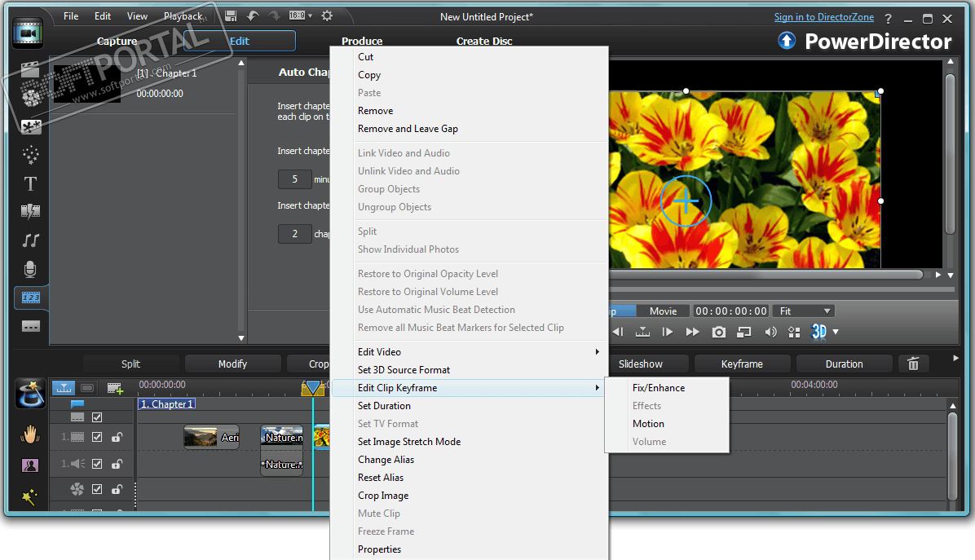Open the Audio Mixing Room music notes icon
Screen dimensions: 975x560
tap(30, 240)
